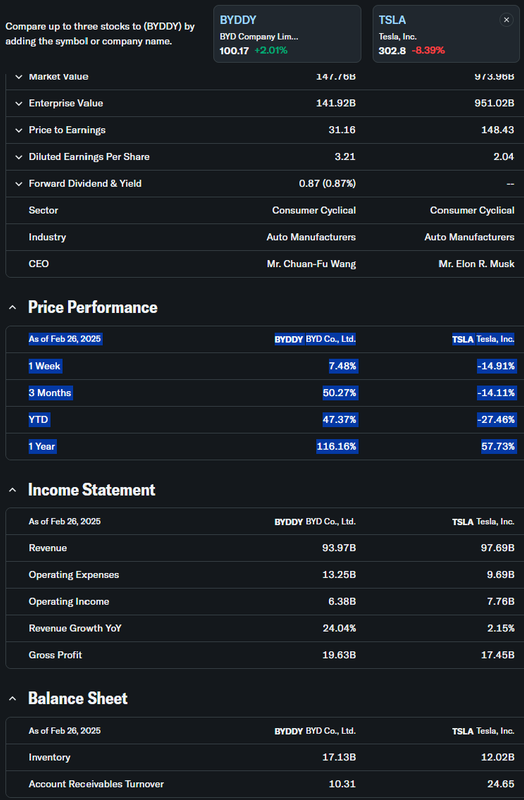Click BYDDY operating expenses 13.25B

339,575
